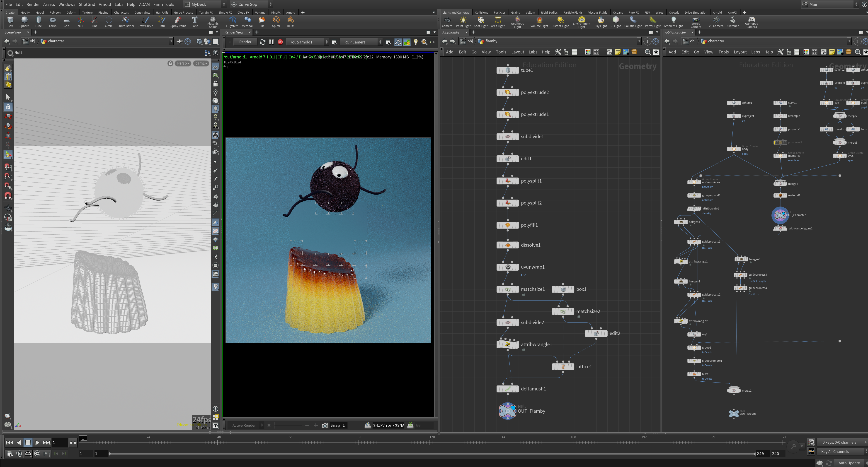Open the Curve Sop radial menu dropdown
The width and height of the screenshot is (868, 467).
tap(251, 4)
